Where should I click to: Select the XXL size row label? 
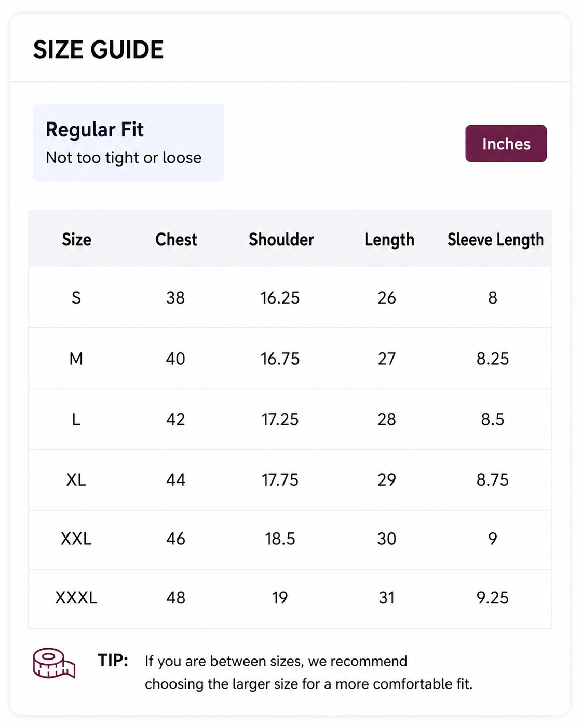coord(76,539)
